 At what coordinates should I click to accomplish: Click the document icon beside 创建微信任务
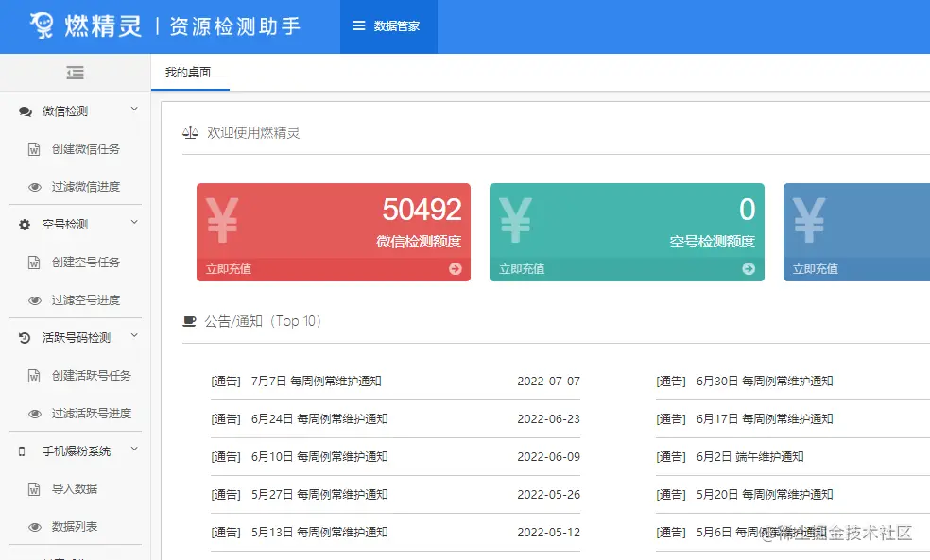click(x=34, y=149)
